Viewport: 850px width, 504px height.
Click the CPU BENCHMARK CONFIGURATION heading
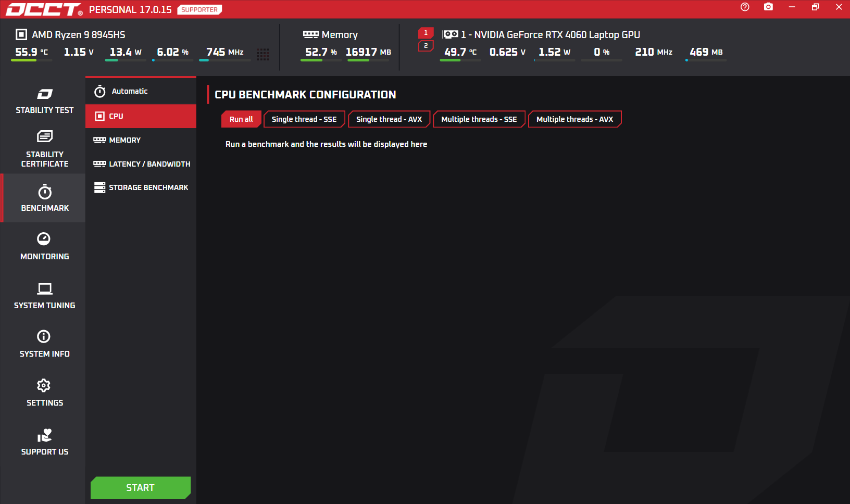(x=305, y=95)
